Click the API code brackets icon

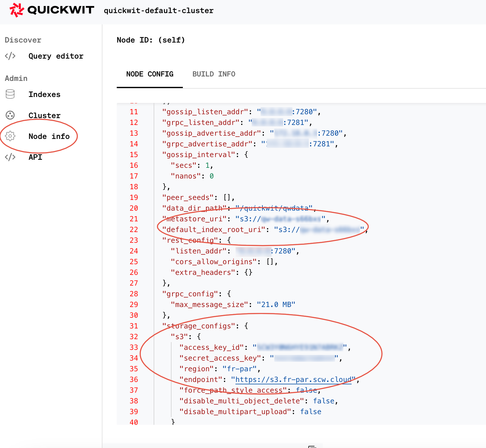pyautogui.click(x=10, y=157)
